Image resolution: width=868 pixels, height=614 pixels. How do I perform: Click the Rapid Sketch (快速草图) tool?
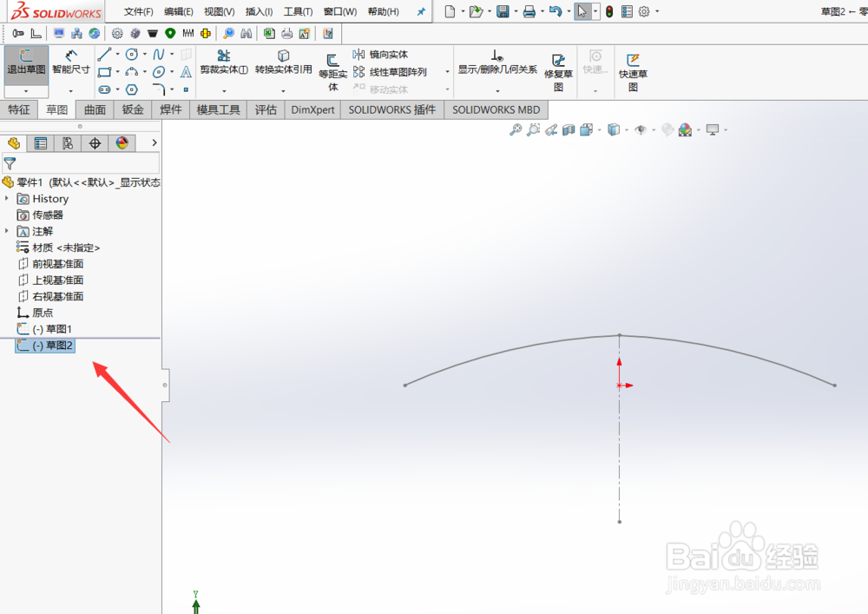(x=633, y=72)
